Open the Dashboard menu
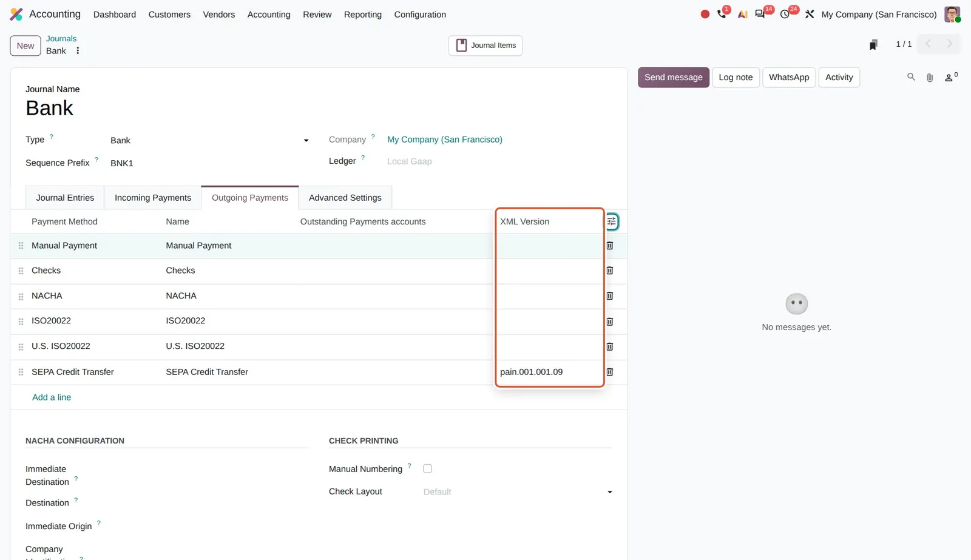 pos(115,14)
